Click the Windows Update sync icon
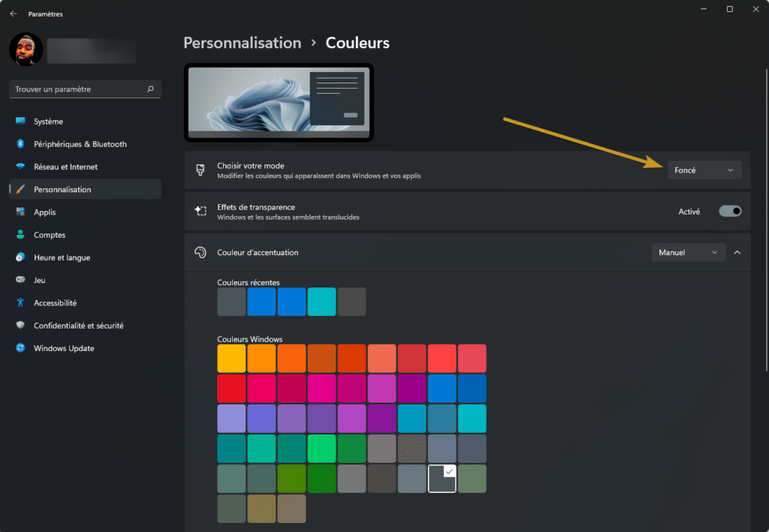This screenshot has height=532, width=769. pyautogui.click(x=20, y=348)
